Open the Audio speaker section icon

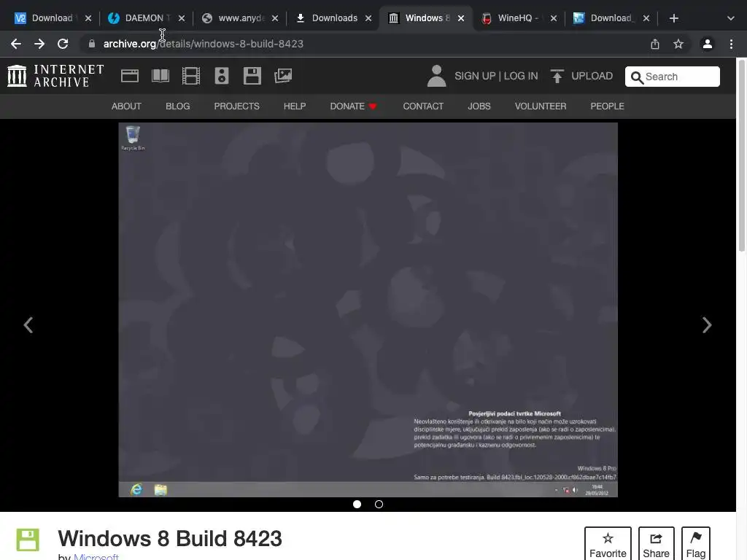(222, 76)
